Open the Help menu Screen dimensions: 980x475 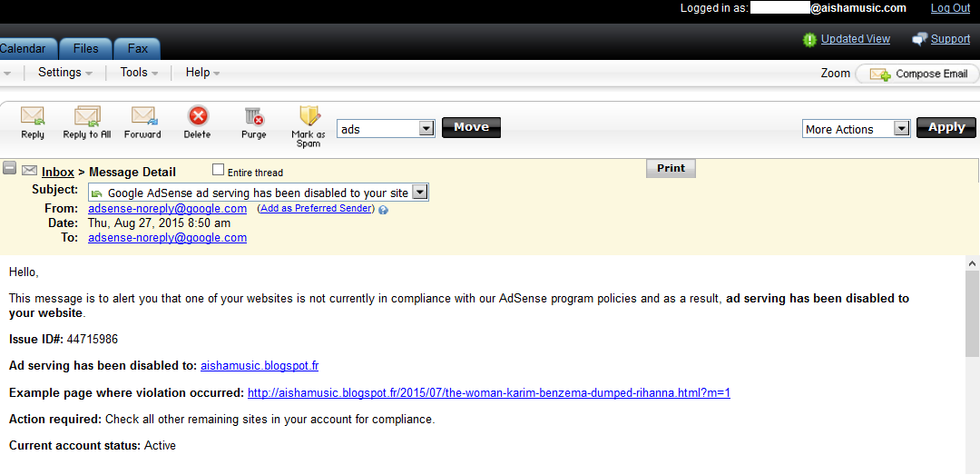coord(202,73)
